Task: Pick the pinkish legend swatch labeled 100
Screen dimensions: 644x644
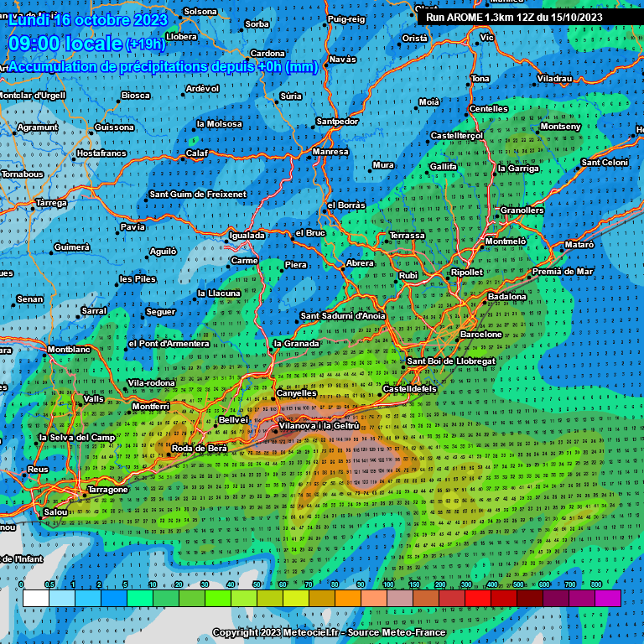Action: 400,598
